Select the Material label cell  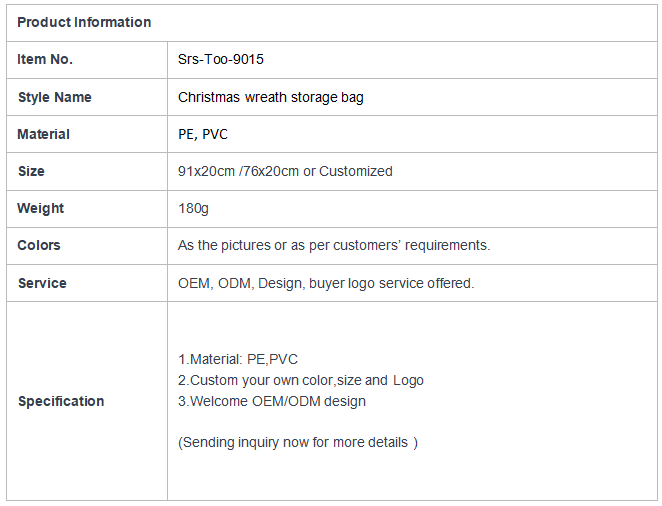click(87, 134)
